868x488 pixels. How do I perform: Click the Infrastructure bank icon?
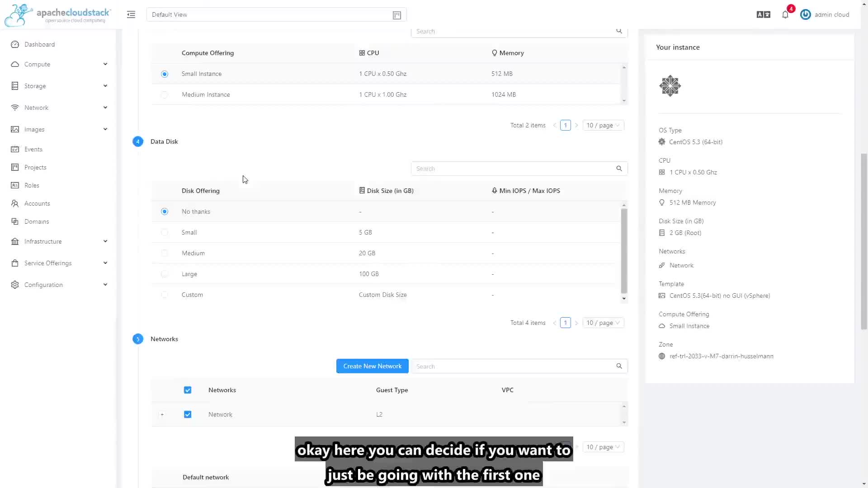point(15,241)
